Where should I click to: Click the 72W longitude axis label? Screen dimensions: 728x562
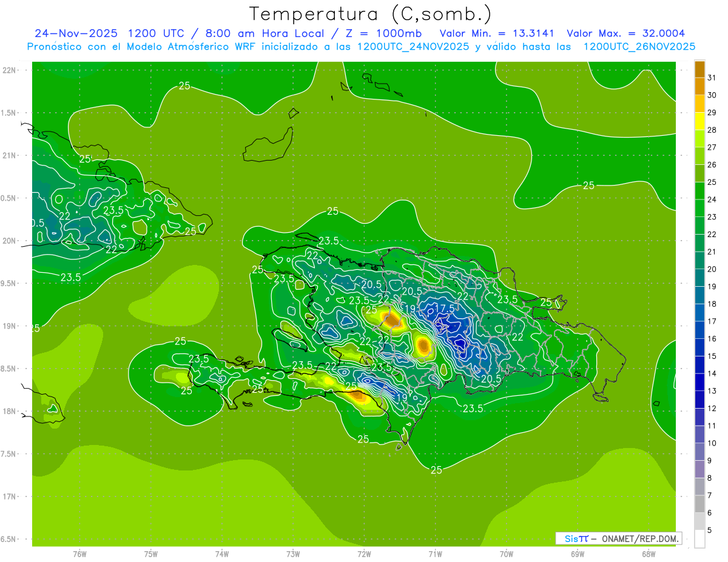click(x=364, y=554)
